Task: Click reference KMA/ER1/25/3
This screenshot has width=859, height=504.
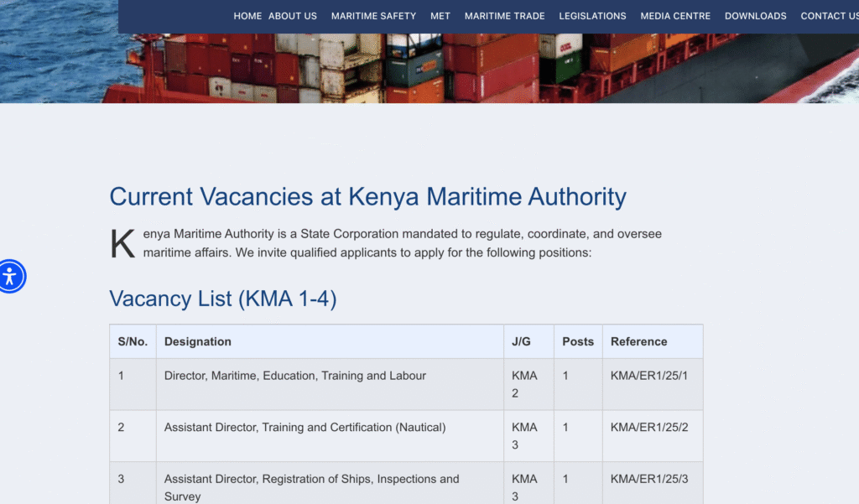Action: [649, 479]
